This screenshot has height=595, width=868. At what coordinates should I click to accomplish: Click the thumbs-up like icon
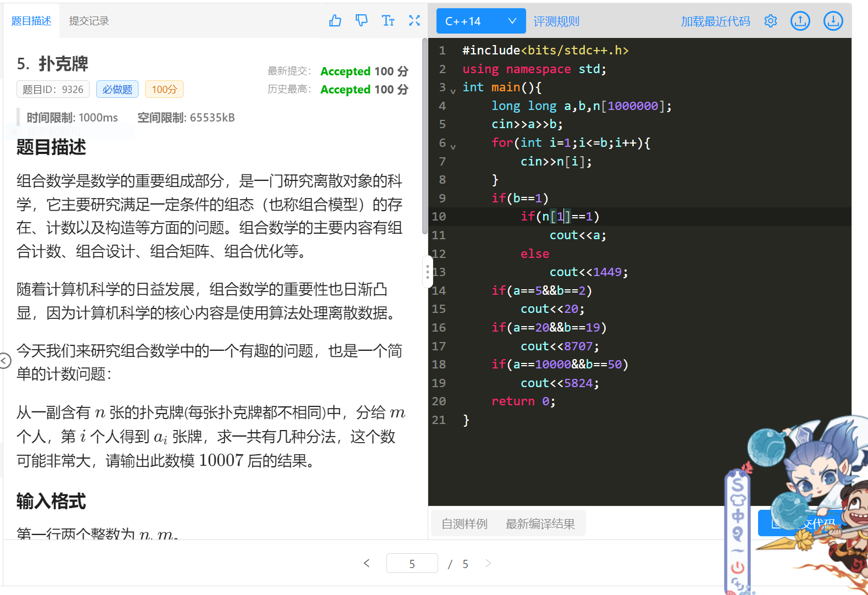tap(335, 21)
